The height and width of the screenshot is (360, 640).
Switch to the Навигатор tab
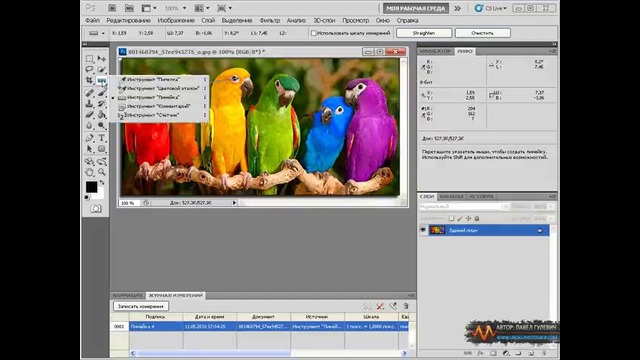[x=435, y=51]
